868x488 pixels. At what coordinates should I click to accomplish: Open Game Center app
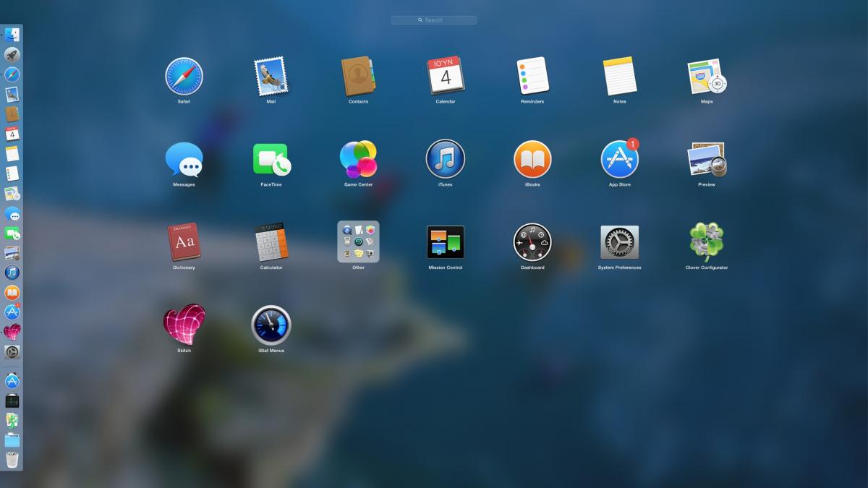click(x=358, y=159)
